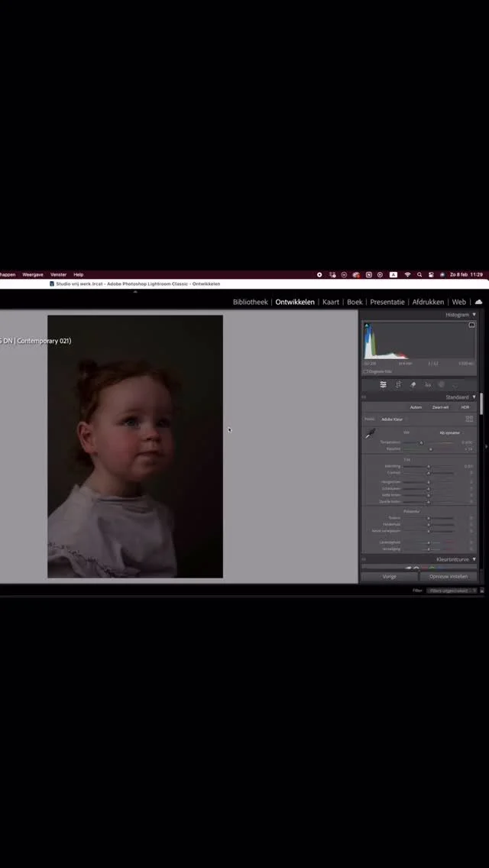Select the Healing eraser tool

413,385
